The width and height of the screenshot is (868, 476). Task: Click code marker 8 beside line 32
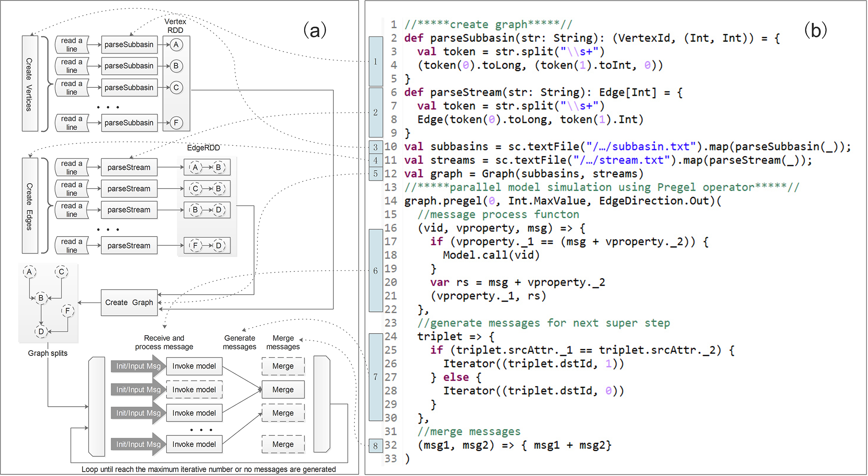375,446
